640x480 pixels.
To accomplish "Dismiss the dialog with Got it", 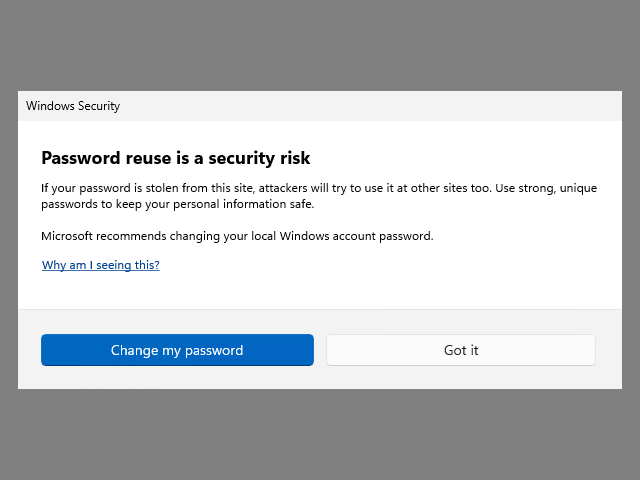I will (461, 350).
